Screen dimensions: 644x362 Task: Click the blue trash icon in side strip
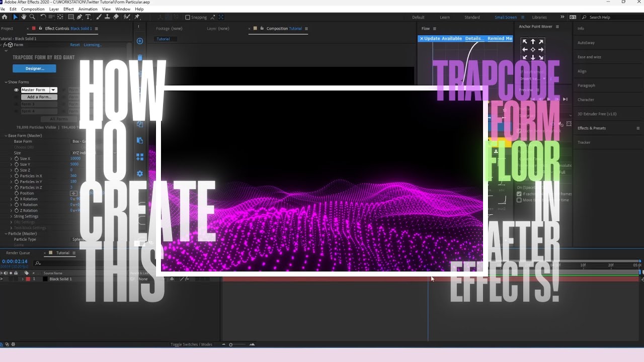pyautogui.click(x=140, y=58)
